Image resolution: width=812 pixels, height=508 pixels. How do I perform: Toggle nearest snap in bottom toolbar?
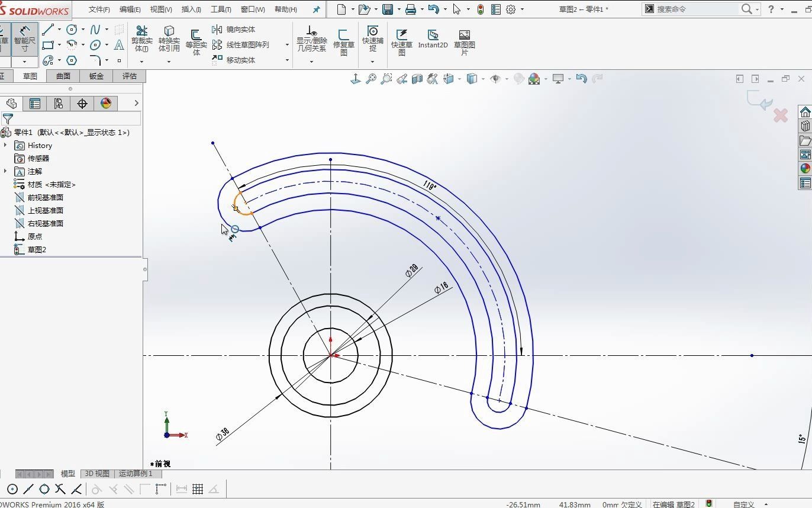(76, 489)
